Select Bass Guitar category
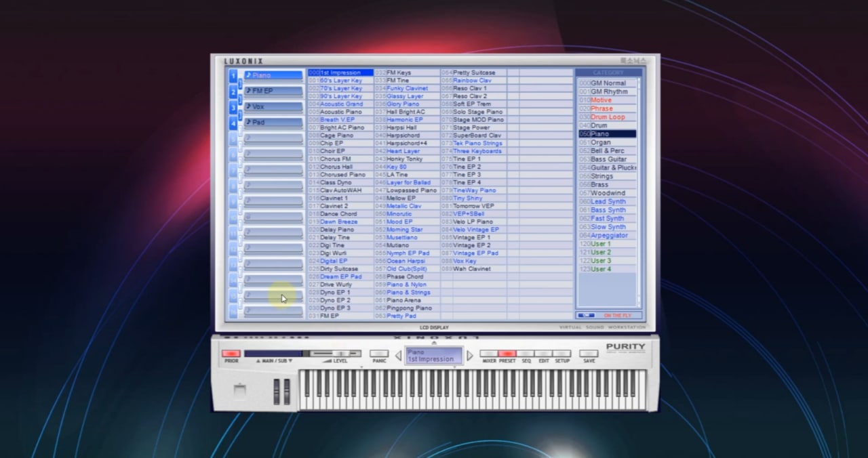Viewport: 868px width, 458px height. [607, 159]
